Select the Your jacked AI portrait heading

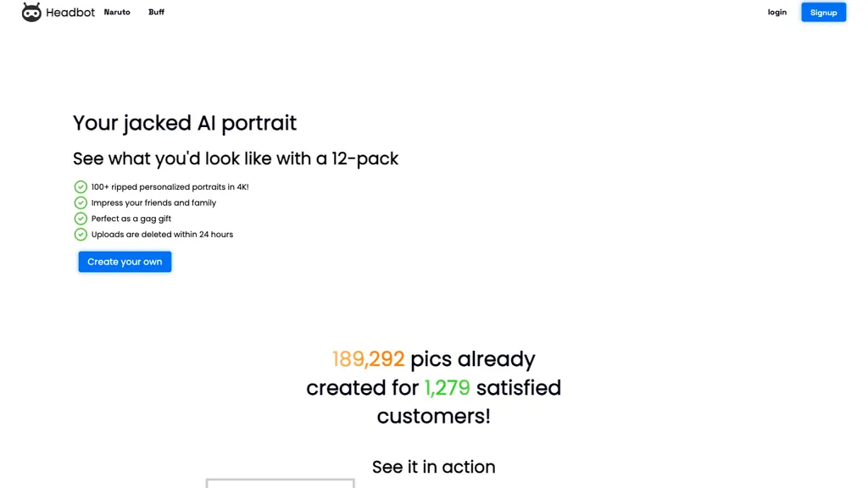(x=185, y=123)
